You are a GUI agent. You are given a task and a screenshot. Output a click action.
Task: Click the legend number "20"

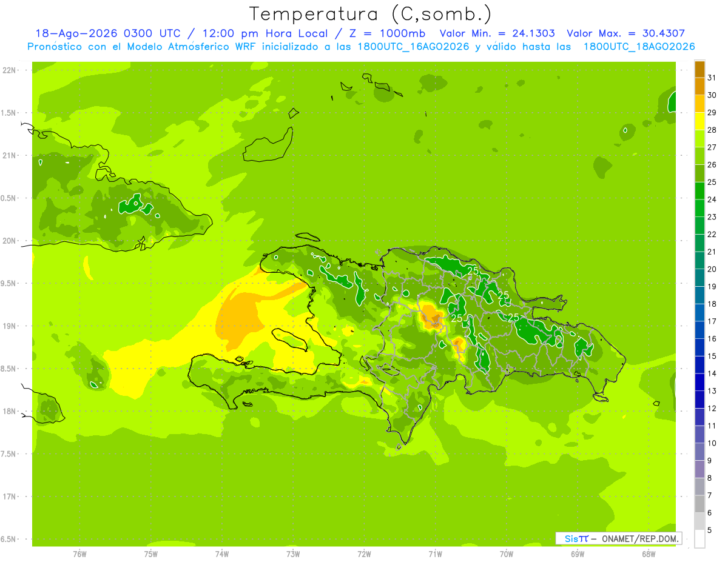(x=712, y=269)
